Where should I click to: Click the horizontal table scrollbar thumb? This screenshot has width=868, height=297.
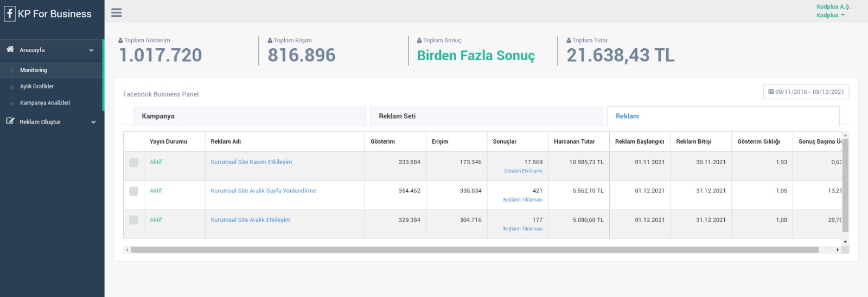pyautogui.click(x=474, y=250)
